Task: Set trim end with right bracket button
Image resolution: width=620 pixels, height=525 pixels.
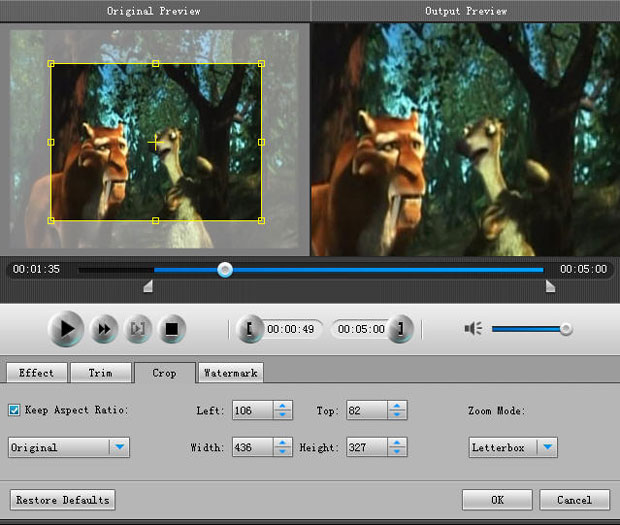Action: (400, 329)
